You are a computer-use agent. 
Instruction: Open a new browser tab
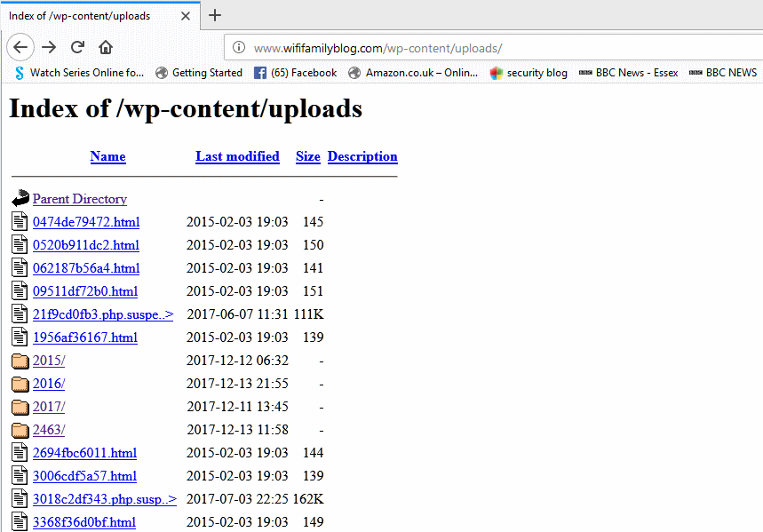coord(215,16)
